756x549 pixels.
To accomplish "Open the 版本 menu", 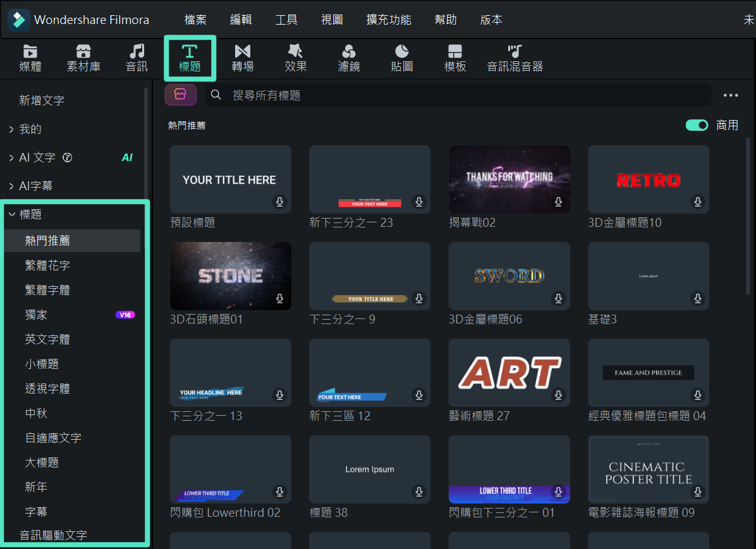I will tap(491, 20).
